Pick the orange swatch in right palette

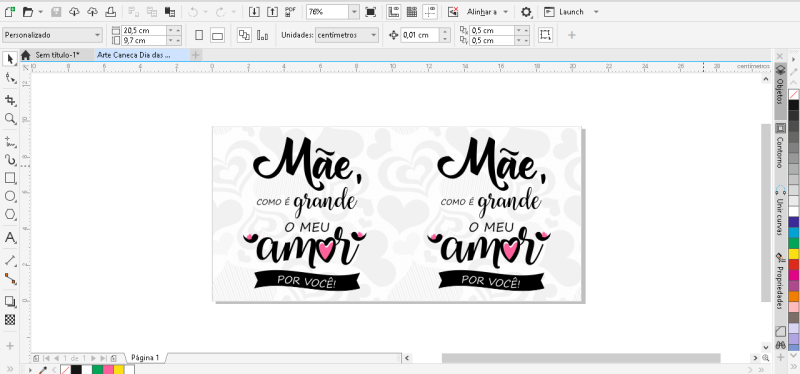pyautogui.click(x=793, y=296)
